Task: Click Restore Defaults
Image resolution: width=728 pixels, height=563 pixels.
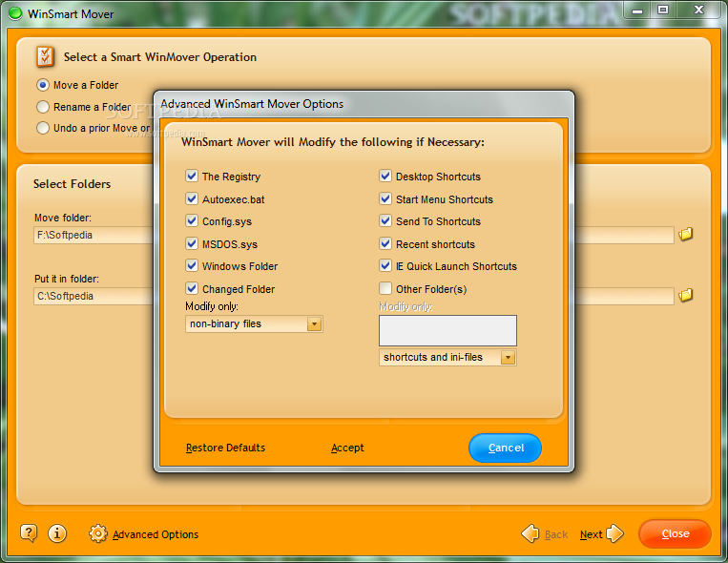Action: 225,448
